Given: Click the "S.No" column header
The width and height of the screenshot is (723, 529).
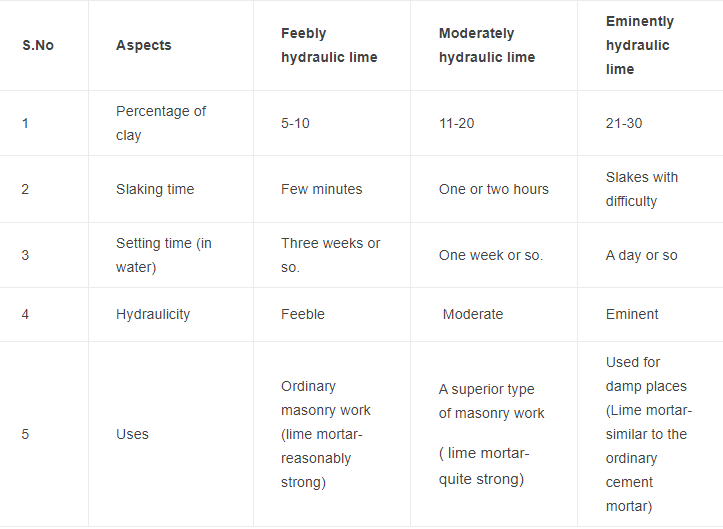Looking at the screenshot, I should tap(38, 45).
